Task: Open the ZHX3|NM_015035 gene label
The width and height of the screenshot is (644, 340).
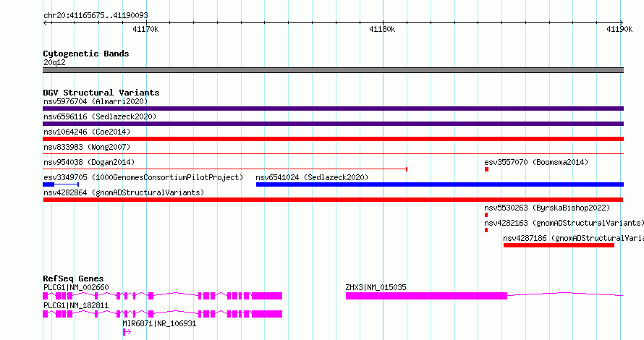Action: pyautogui.click(x=376, y=287)
